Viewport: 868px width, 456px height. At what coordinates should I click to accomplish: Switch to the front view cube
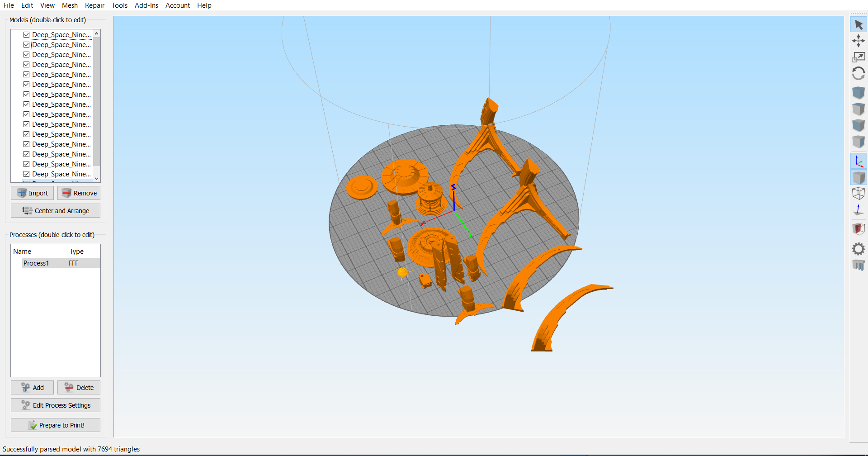tap(859, 125)
